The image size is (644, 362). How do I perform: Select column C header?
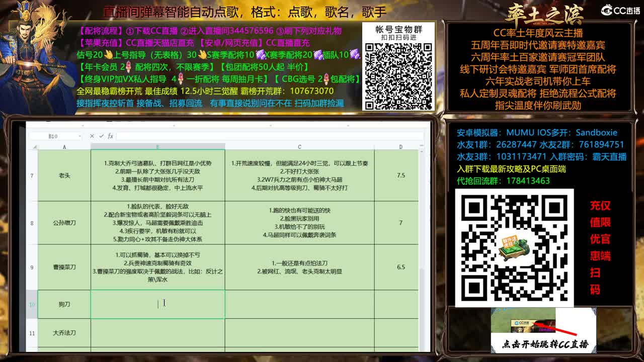click(x=299, y=147)
